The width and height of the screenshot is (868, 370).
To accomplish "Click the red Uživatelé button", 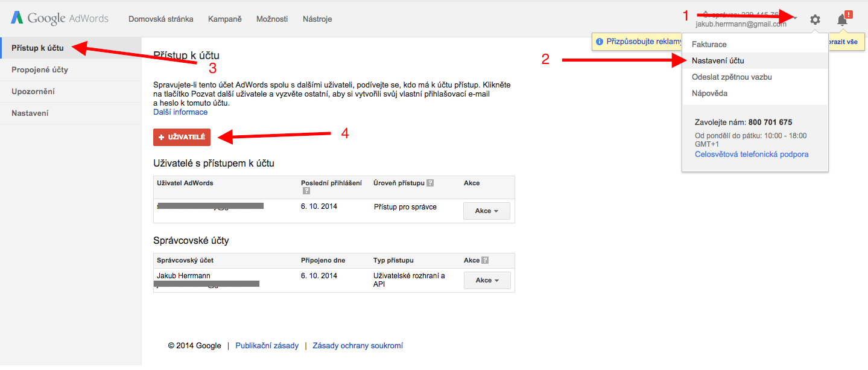I will point(182,137).
